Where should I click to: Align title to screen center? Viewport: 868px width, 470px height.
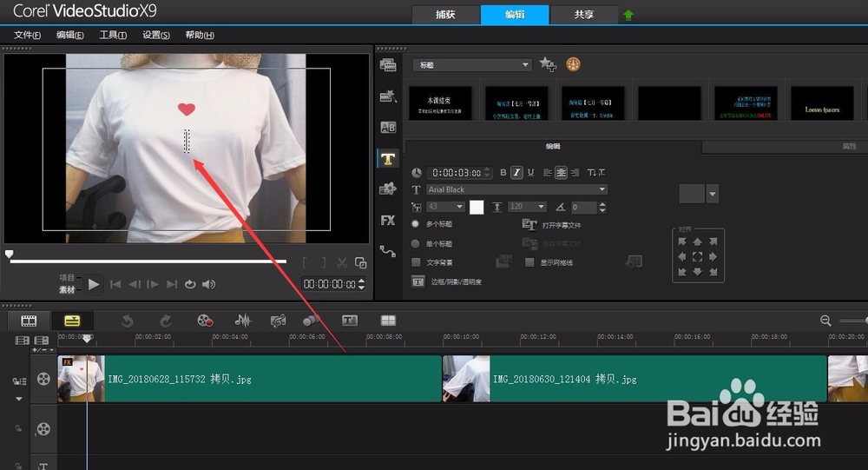coord(698,256)
